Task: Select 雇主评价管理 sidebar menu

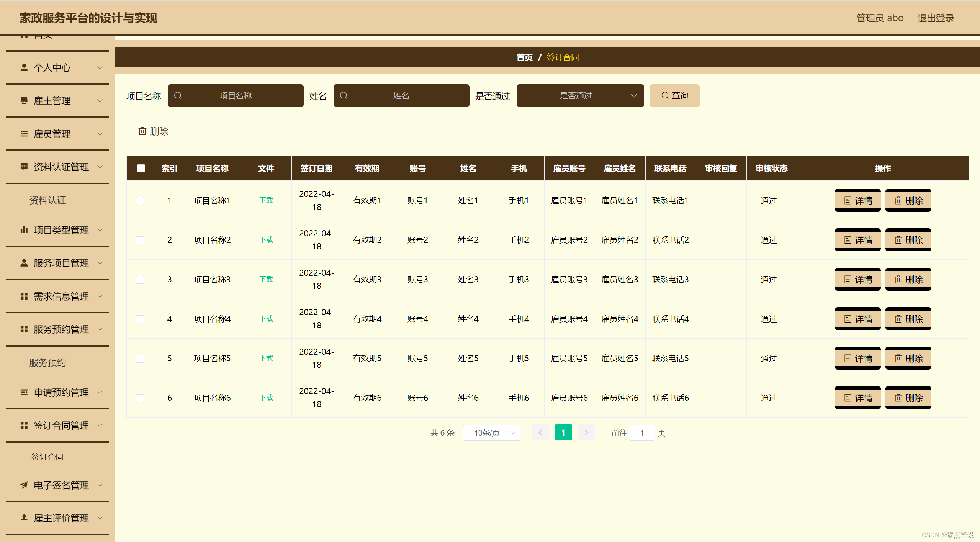Action: pyautogui.click(x=57, y=518)
